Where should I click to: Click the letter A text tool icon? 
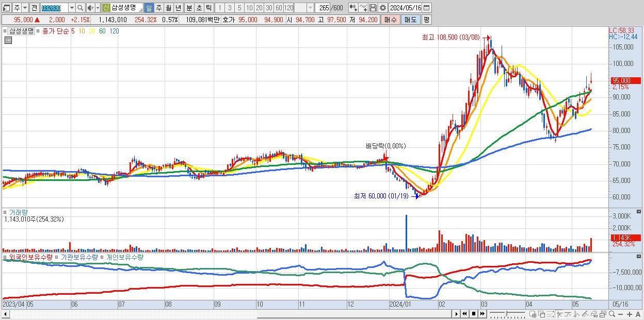(x=638, y=313)
